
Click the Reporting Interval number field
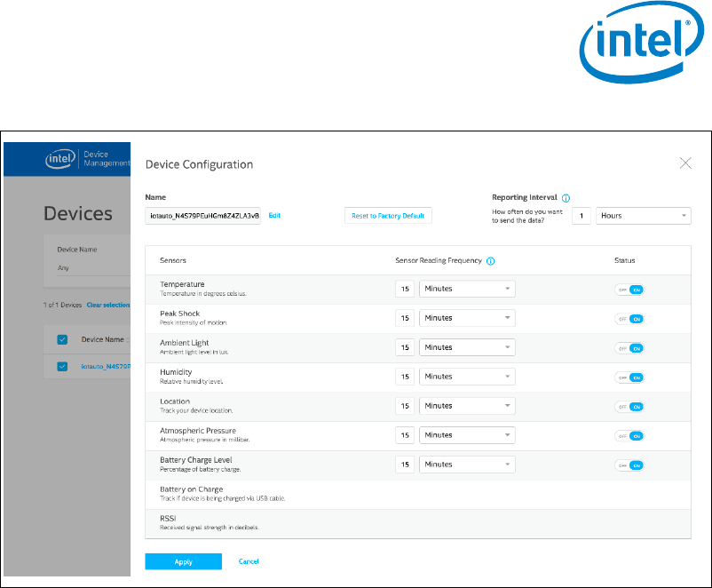(581, 216)
